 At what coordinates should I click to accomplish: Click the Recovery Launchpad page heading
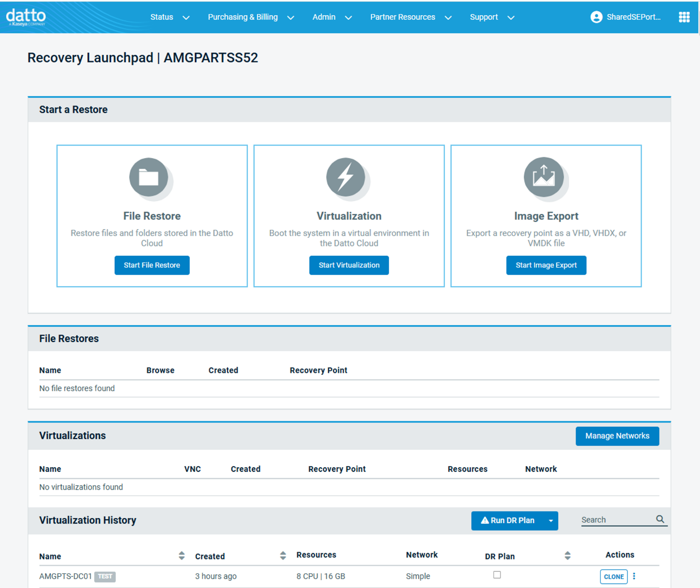[x=143, y=58]
